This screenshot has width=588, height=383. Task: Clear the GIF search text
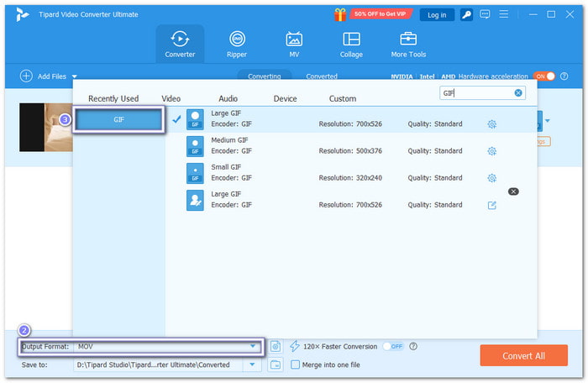(x=518, y=93)
